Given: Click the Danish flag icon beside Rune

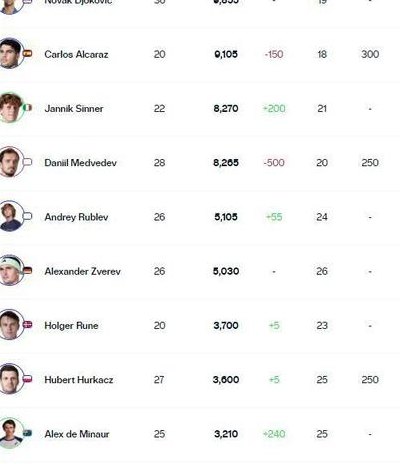Looking at the screenshot, I should 27,325.
